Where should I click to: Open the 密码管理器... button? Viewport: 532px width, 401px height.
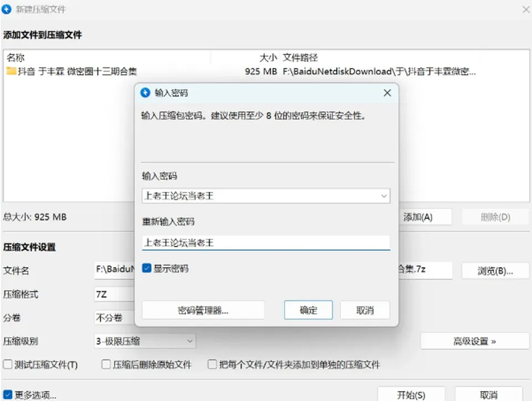203,310
